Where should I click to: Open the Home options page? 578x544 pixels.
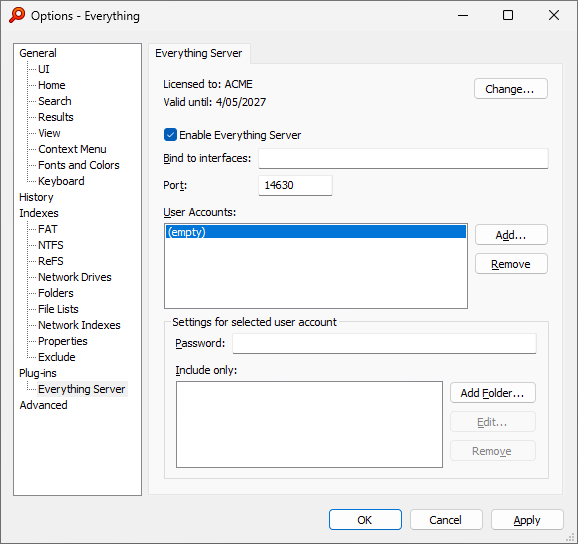(x=52, y=85)
